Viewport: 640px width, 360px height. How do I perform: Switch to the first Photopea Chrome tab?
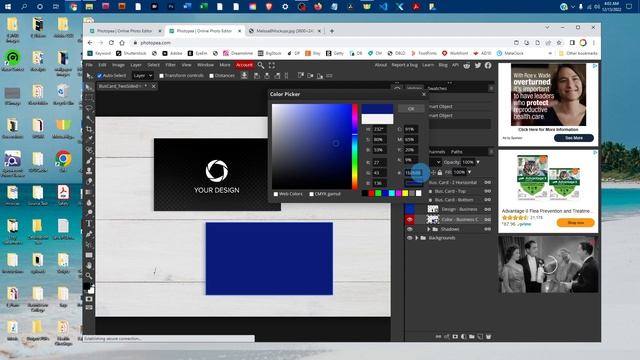coord(124,31)
